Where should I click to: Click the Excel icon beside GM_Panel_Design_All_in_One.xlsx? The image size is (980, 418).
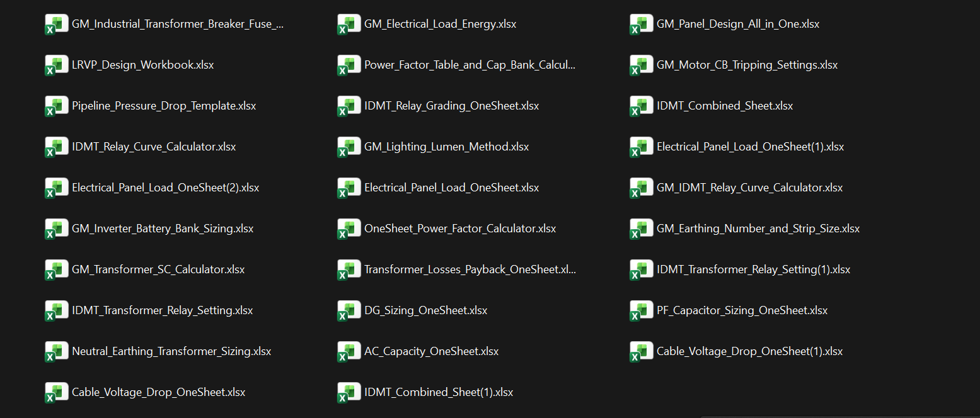[641, 23]
